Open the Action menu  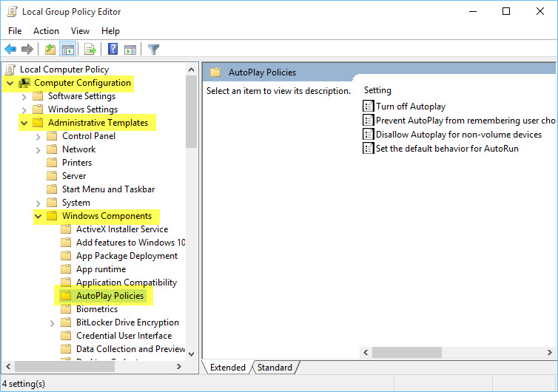tap(46, 30)
